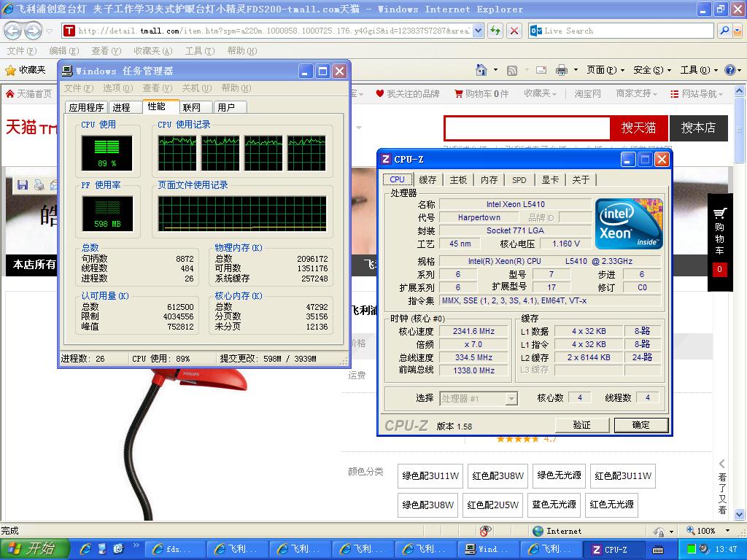Click the Print icon in command bar

[x=562, y=71]
